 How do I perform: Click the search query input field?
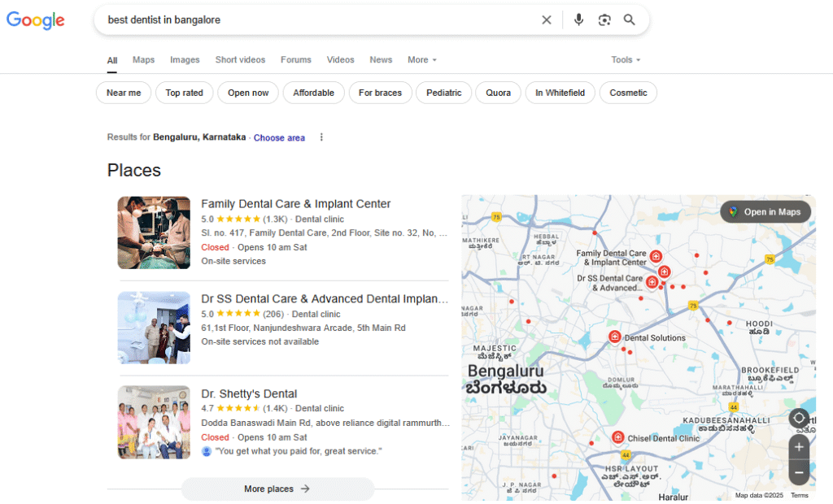[319, 20]
